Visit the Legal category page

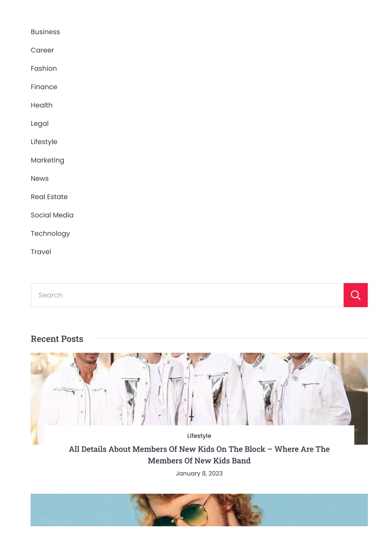40,123
